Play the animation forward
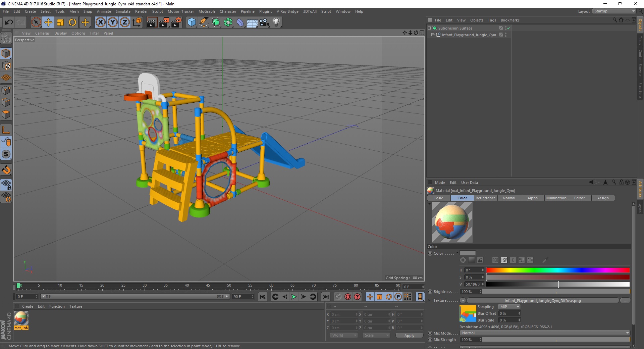 click(x=294, y=297)
